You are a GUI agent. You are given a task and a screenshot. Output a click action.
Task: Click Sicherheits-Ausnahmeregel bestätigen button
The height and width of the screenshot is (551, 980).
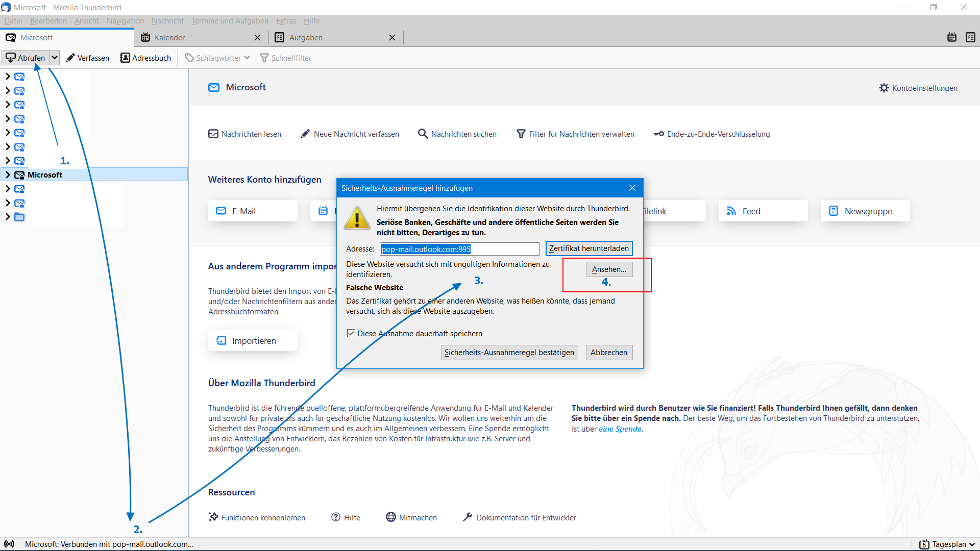pyautogui.click(x=509, y=352)
